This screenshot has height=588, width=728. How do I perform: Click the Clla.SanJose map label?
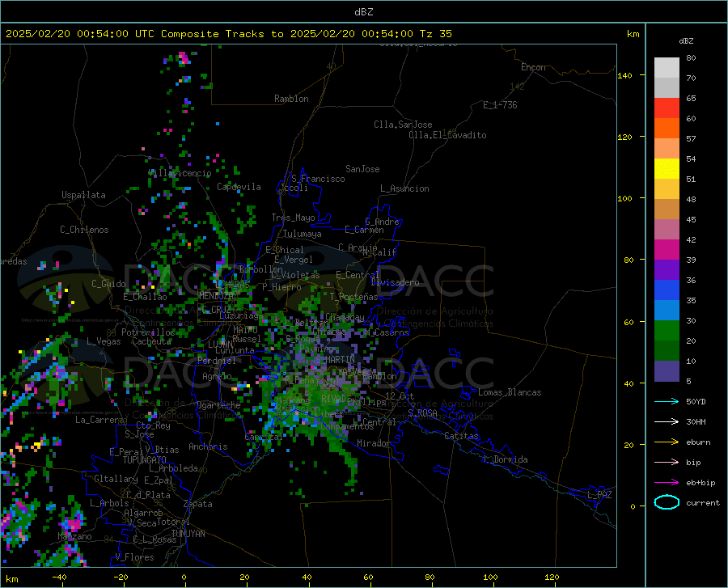403,125
